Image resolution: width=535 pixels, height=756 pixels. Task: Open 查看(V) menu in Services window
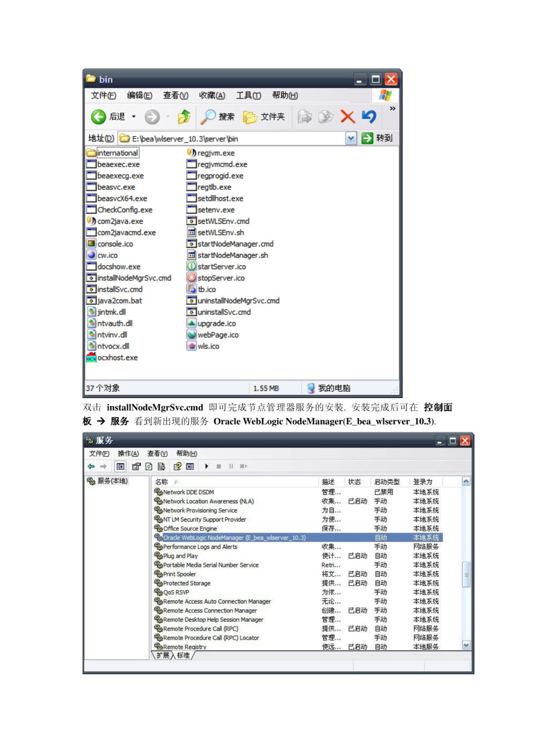[157, 454]
